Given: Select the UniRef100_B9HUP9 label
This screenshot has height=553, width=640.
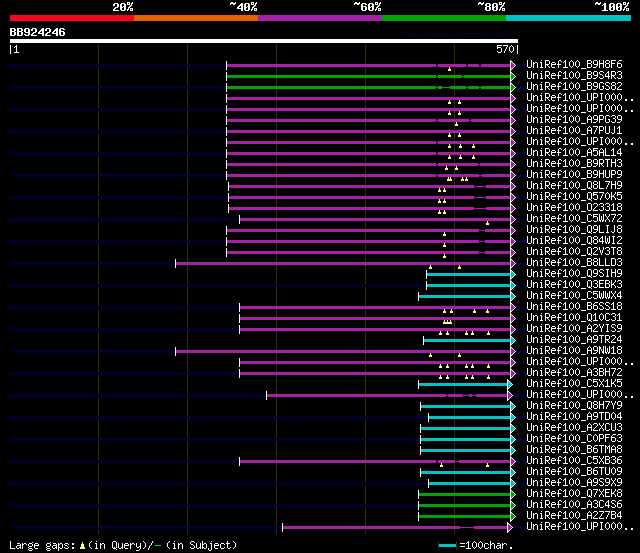Looking at the screenshot, I should 574,174.
